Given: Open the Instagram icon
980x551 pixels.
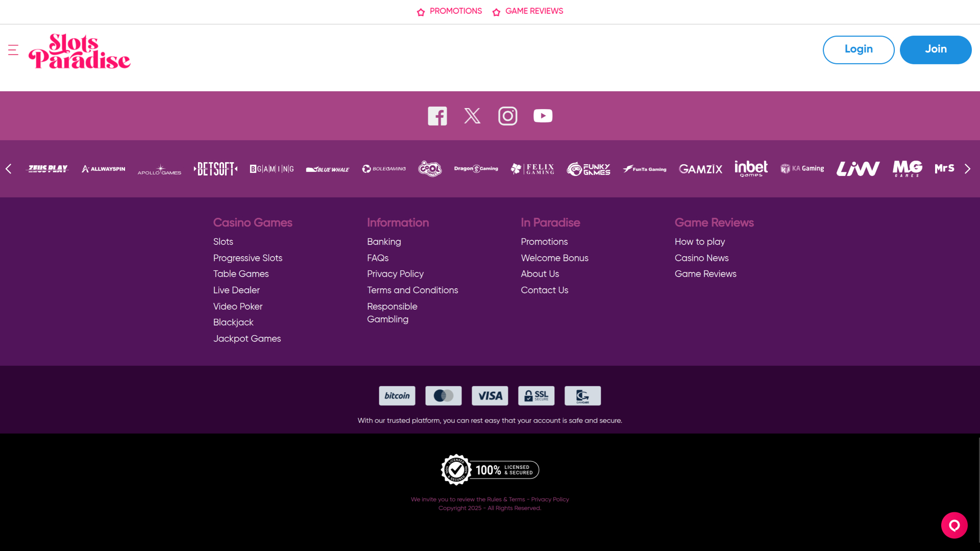Looking at the screenshot, I should [x=507, y=116].
